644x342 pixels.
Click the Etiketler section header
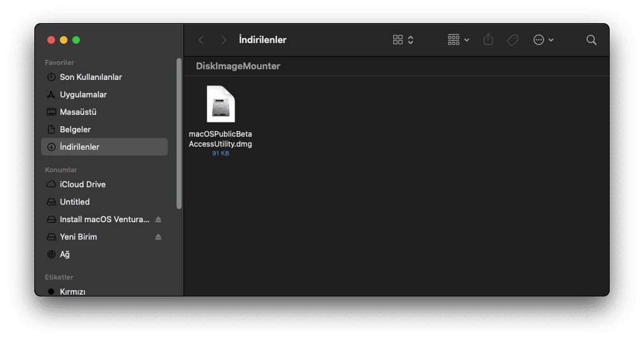[x=59, y=277]
